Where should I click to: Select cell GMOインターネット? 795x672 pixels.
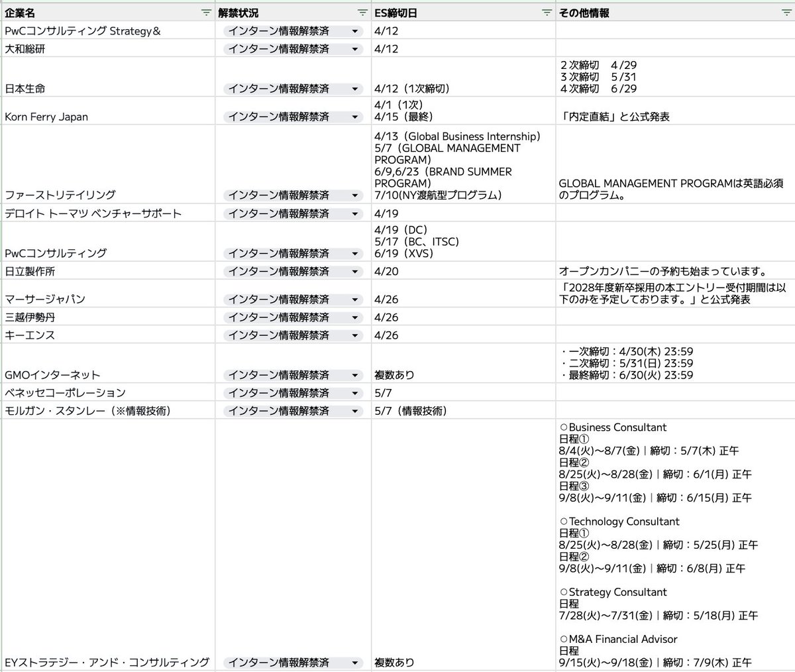[107, 363]
